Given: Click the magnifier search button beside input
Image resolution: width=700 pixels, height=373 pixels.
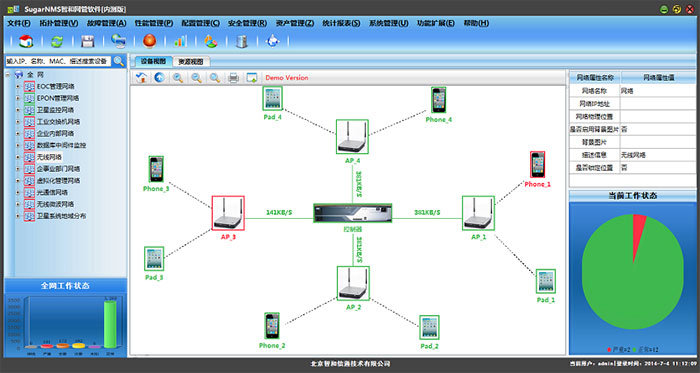Looking at the screenshot, I should tap(119, 61).
